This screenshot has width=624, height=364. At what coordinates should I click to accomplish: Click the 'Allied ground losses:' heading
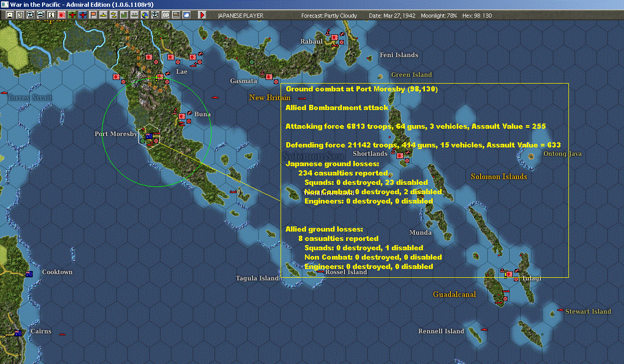(324, 229)
